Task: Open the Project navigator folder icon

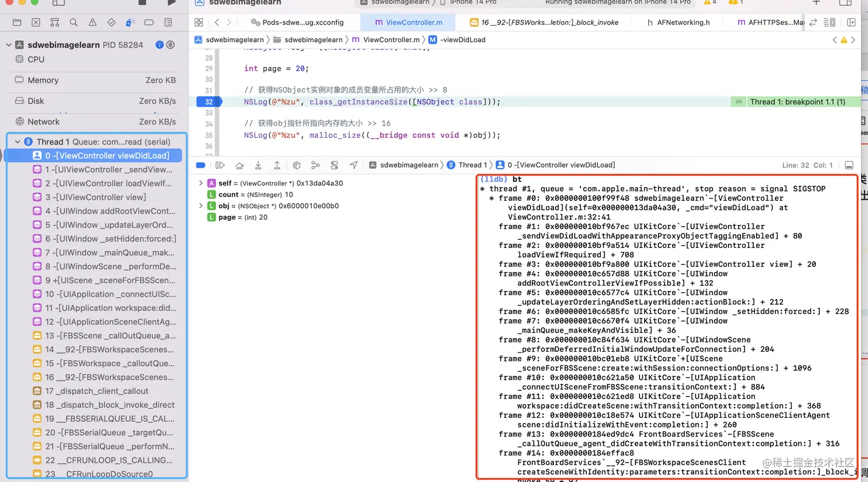Action: coord(17,22)
